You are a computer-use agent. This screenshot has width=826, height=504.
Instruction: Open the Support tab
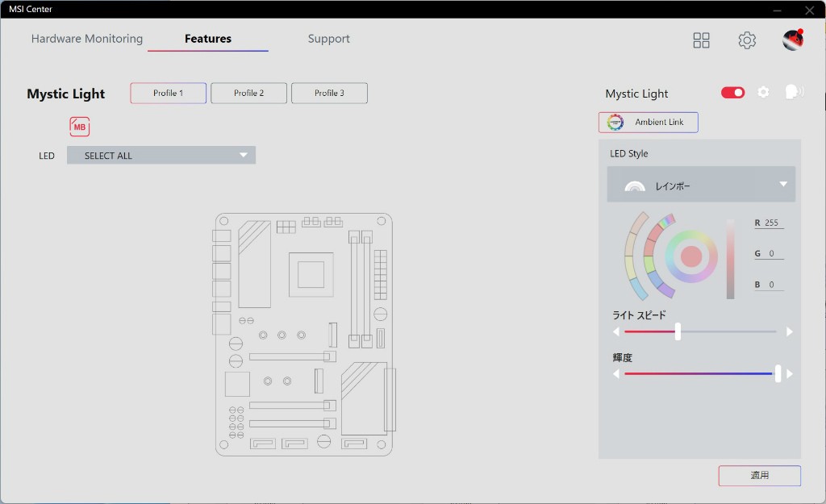tap(328, 39)
